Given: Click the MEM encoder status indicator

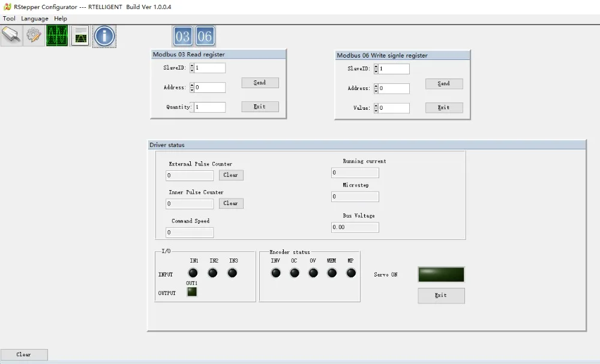Looking at the screenshot, I should (x=332, y=273).
